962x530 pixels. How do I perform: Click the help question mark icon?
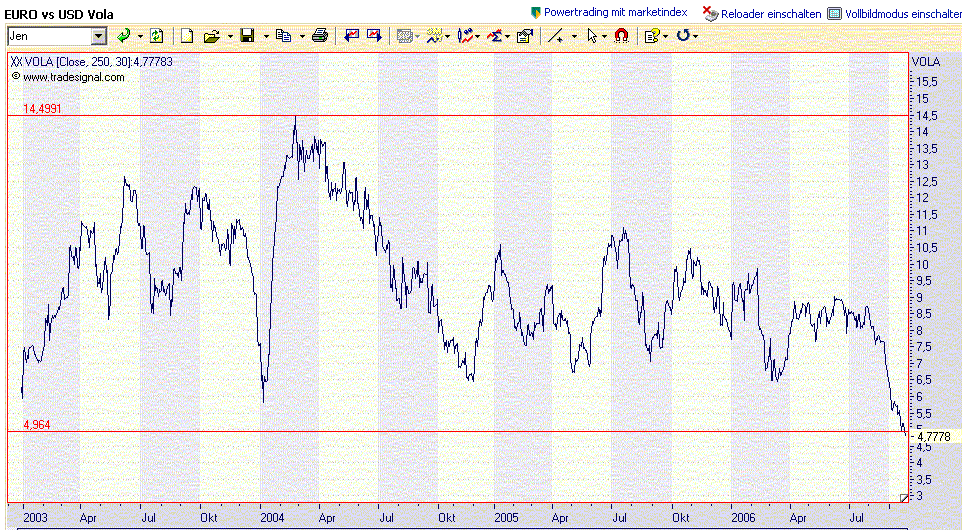tap(652, 36)
